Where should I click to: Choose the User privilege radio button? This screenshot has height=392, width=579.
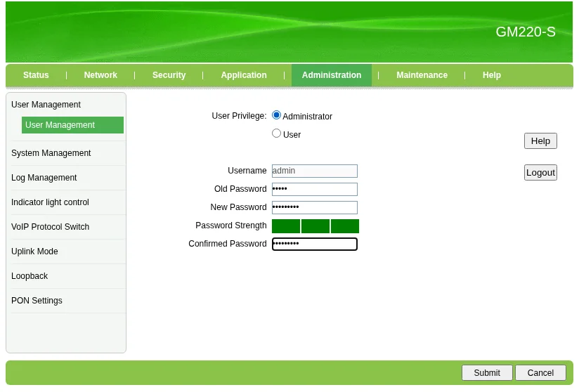tap(276, 133)
